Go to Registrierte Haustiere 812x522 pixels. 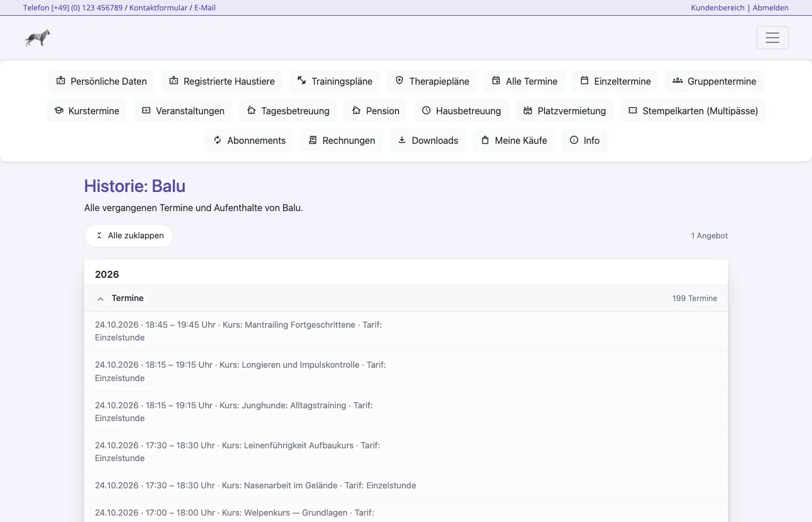[x=222, y=81]
